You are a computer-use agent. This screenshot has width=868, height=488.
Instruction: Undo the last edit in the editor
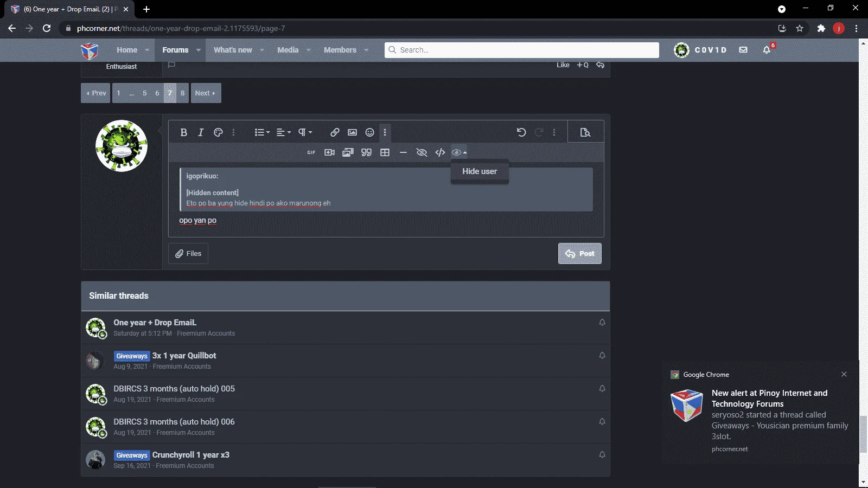(521, 132)
